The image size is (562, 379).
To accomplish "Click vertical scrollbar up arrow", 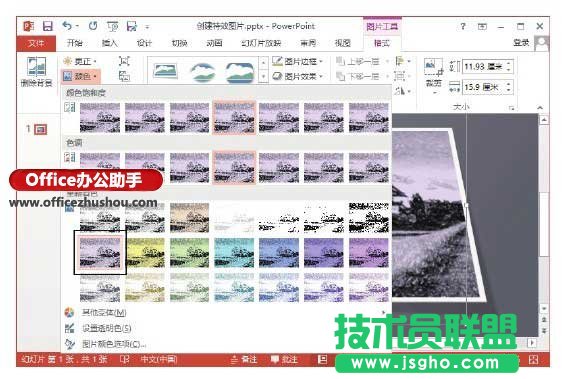I will tap(544, 119).
